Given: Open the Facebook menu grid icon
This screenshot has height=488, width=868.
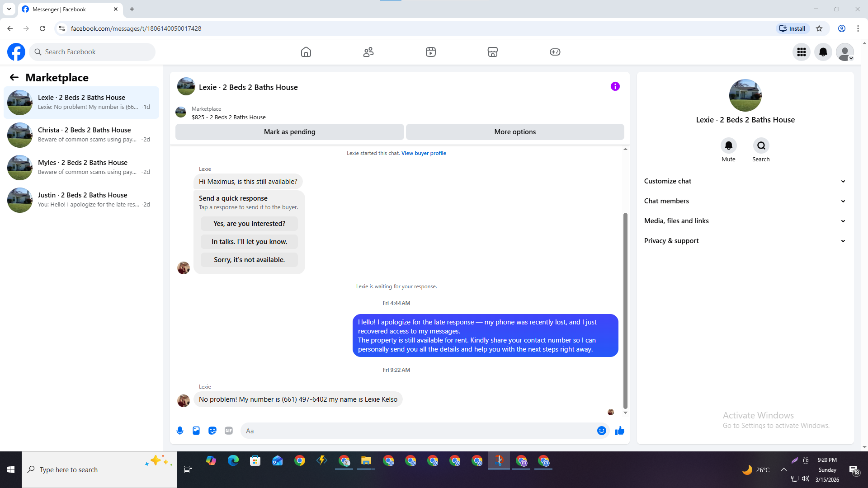Looking at the screenshot, I should point(802,52).
